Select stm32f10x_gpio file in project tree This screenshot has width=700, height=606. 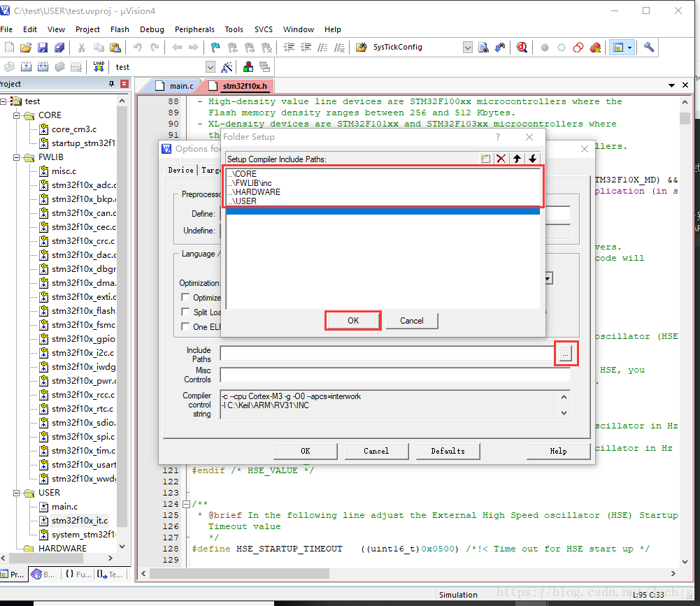pyautogui.click(x=83, y=339)
